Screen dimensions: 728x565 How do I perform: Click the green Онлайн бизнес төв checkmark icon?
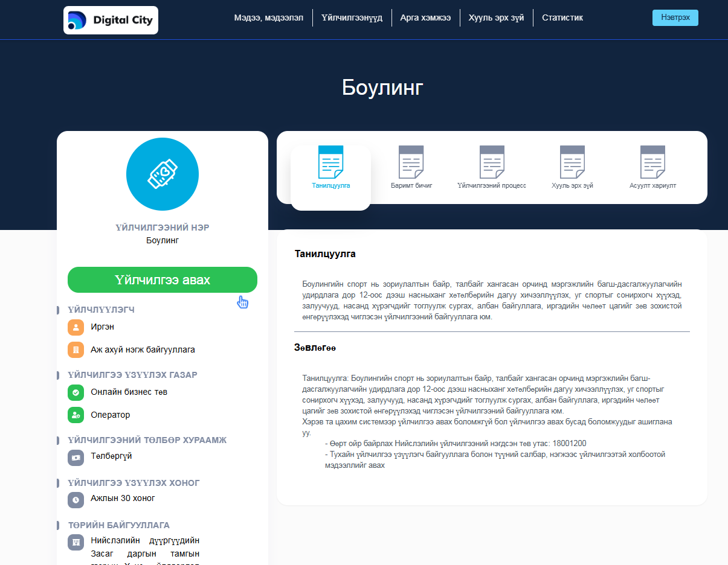76,392
